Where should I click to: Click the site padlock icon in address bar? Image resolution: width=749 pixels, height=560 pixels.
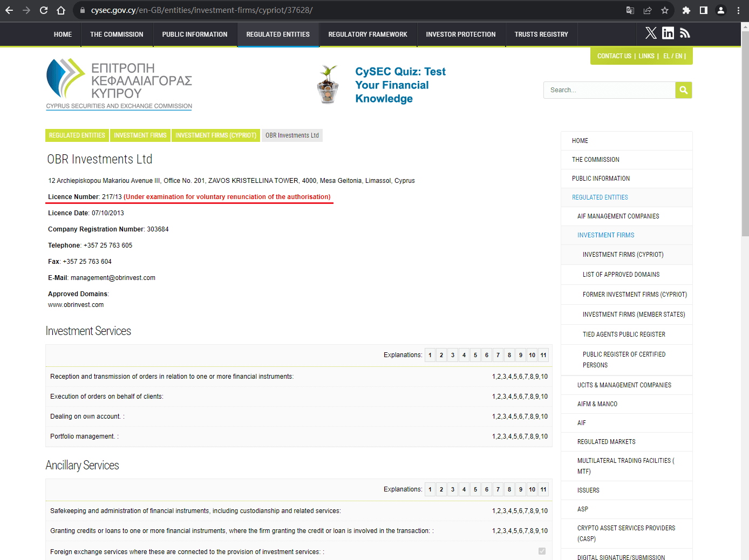click(82, 10)
